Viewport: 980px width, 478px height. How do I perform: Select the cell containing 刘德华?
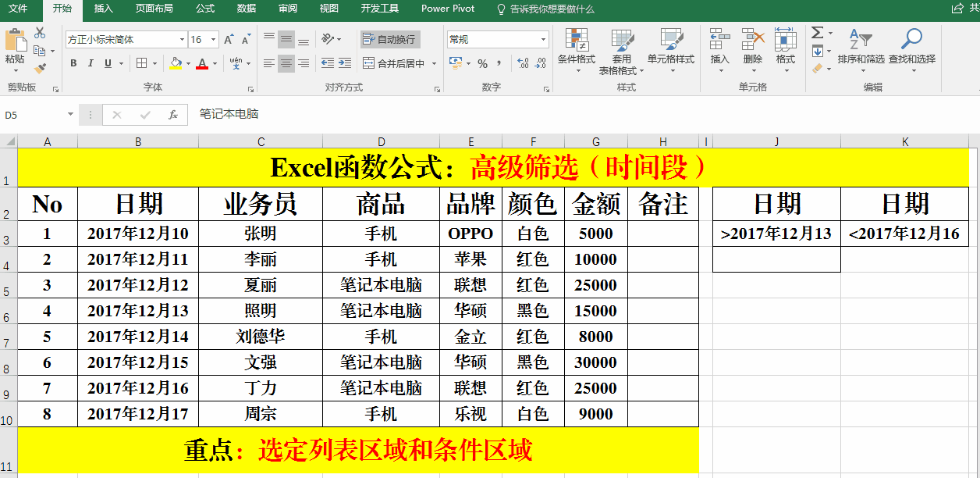(261, 337)
